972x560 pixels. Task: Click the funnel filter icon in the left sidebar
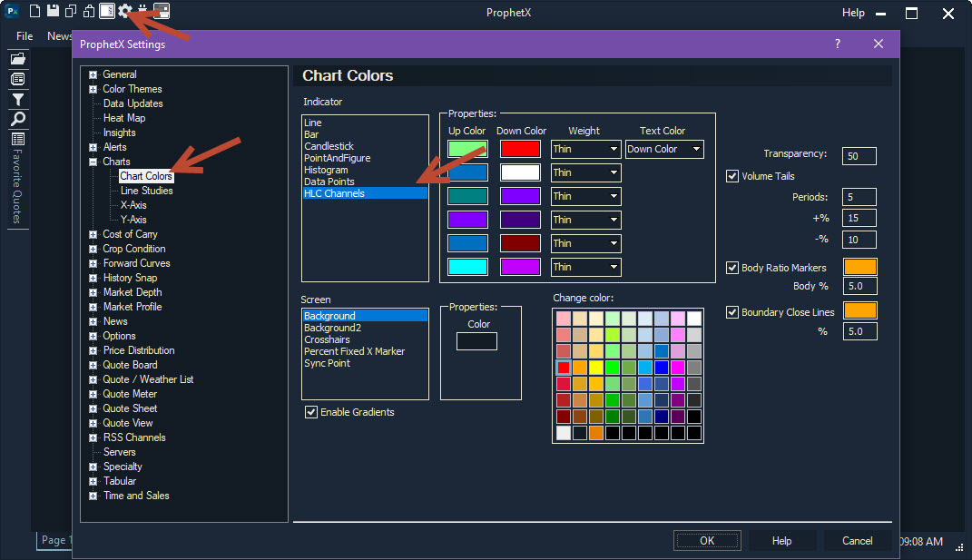click(x=18, y=99)
